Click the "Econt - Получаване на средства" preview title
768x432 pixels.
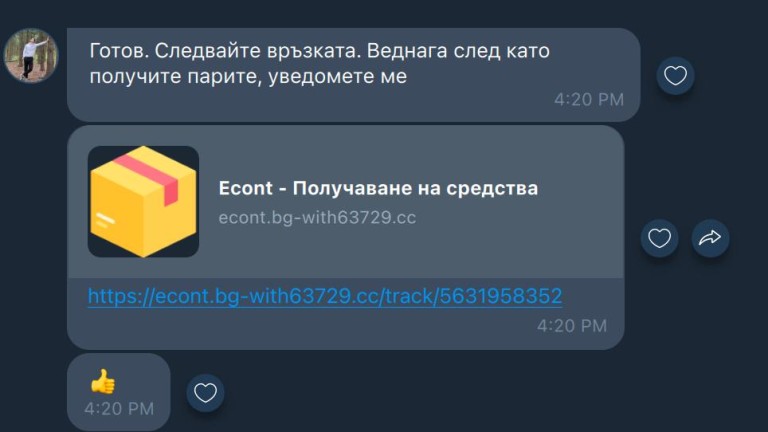point(378,188)
